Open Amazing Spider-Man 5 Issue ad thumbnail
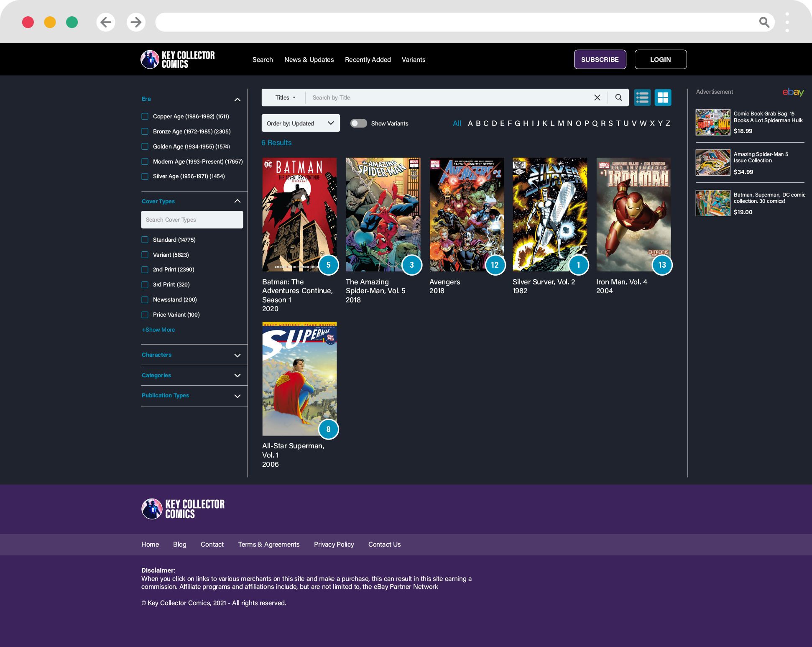 713,163
